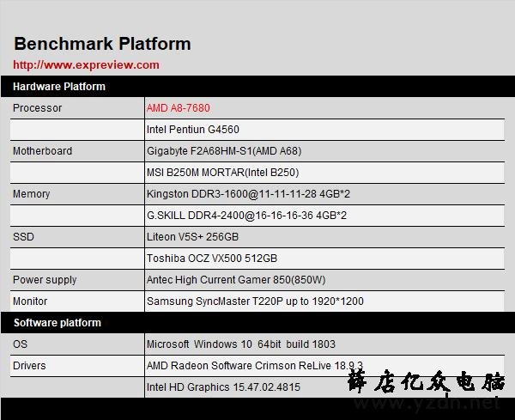Screen dimensions: 515x420
Task: Select the Gigabyte F2A68HM-S1(AMD A68) cell
Action: [324, 151]
